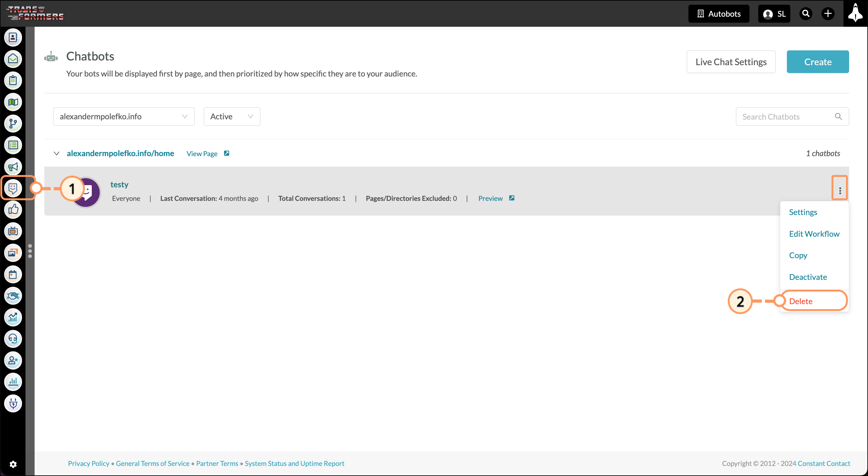868x476 pixels.
Task: Open General Terms of Service link
Action: 153,463
